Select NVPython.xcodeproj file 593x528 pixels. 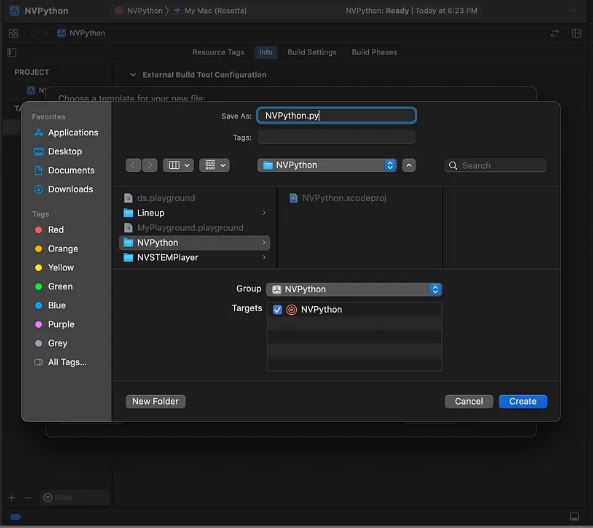point(338,198)
